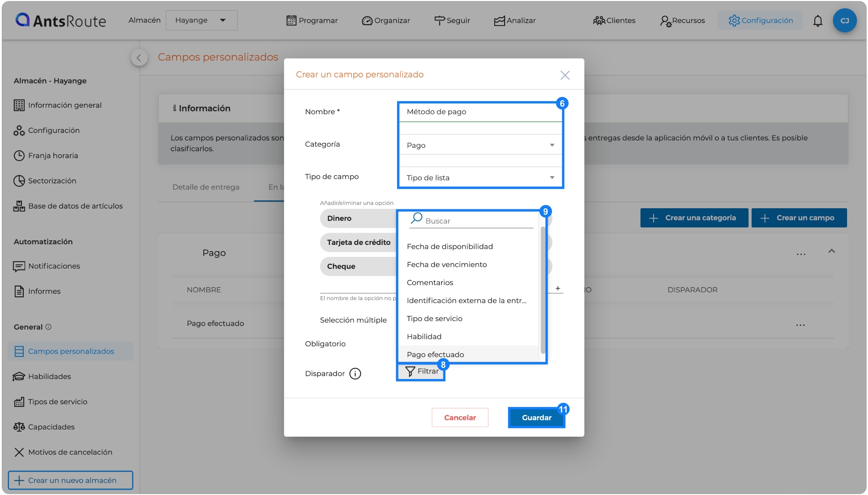Image resolution: width=868 pixels, height=495 pixels.
Task: Click Crear un campo button
Action: pyautogui.click(x=799, y=218)
